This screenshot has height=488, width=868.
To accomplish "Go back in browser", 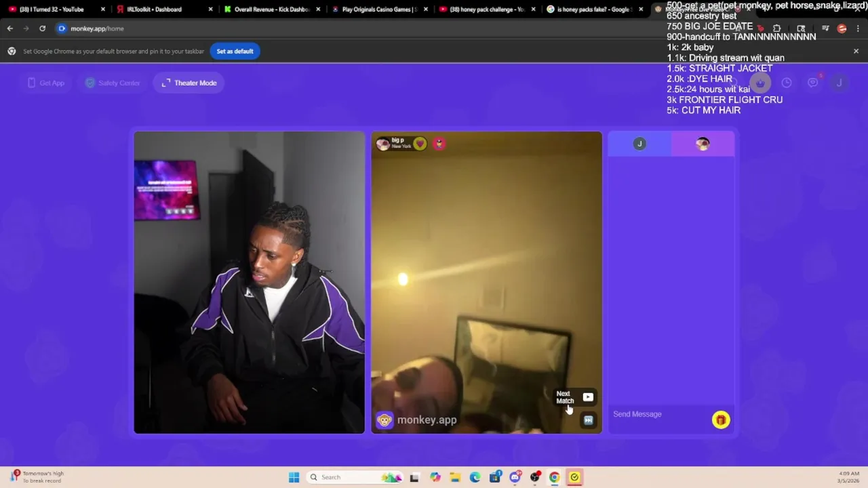I will click(10, 28).
